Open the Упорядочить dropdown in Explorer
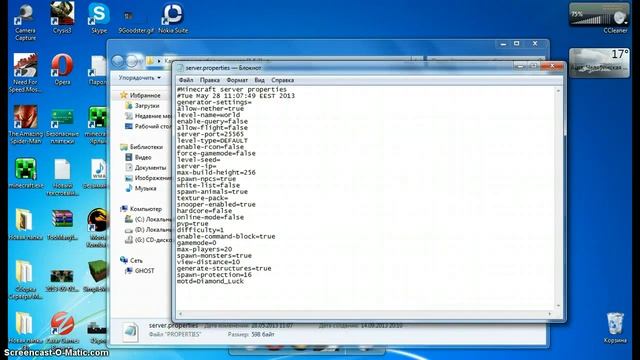This screenshot has width=640, height=360. pyautogui.click(x=140, y=78)
